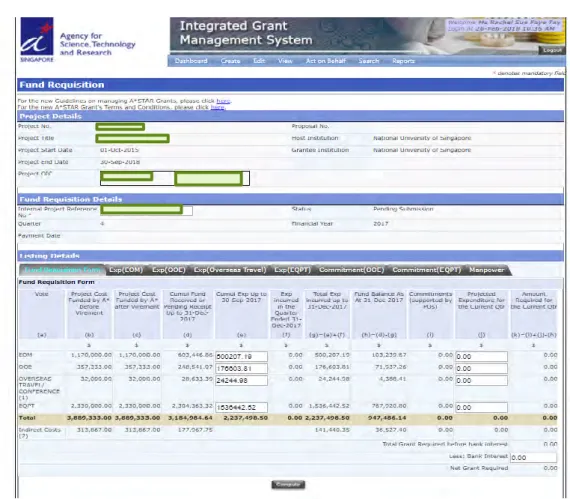Viewport: 570px width, 499px height.
Task: Open the Act on Behalf menu
Action: pyautogui.click(x=326, y=61)
